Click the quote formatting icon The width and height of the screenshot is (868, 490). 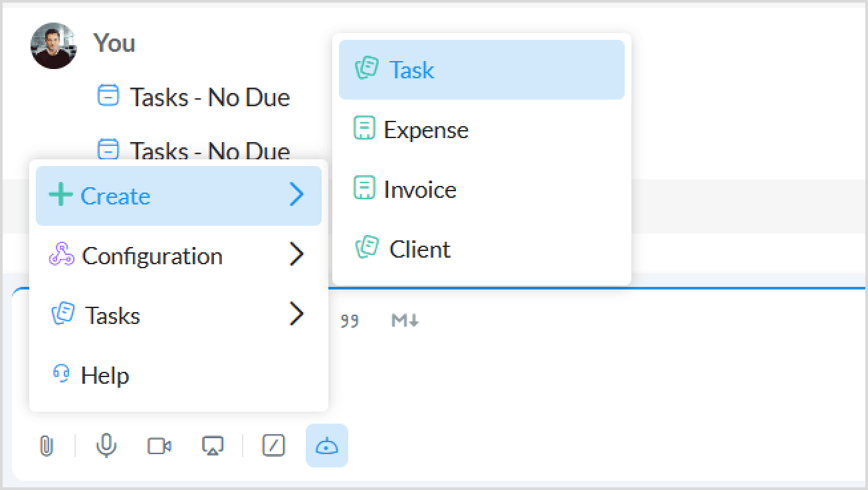350,321
